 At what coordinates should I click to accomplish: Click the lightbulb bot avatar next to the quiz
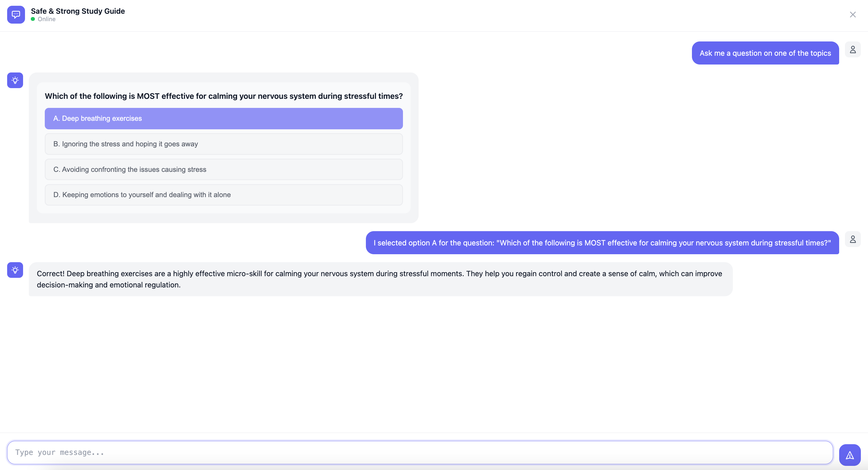pyautogui.click(x=15, y=80)
